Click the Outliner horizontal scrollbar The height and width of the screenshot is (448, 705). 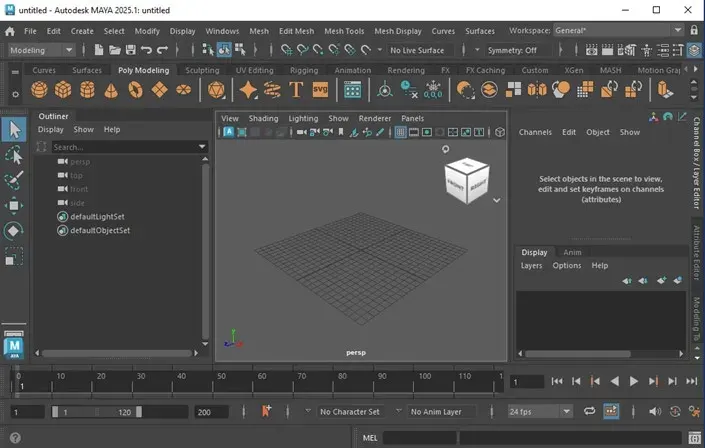116,353
